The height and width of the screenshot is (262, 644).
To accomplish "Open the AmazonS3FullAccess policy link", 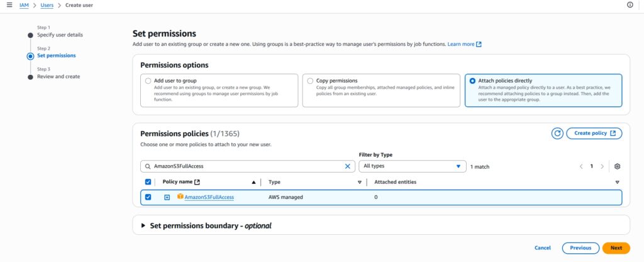I will tap(209, 197).
